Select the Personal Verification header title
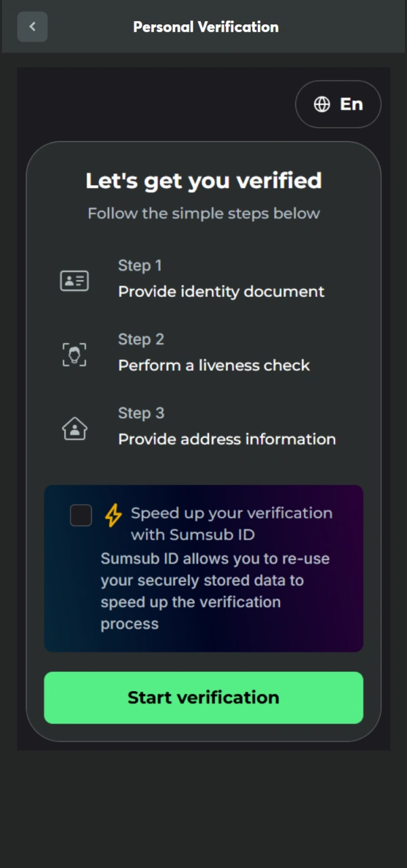The height and width of the screenshot is (868, 407). pyautogui.click(x=206, y=26)
